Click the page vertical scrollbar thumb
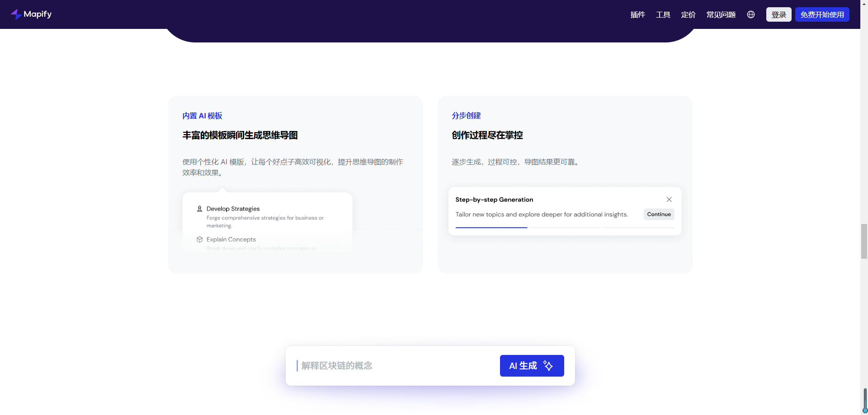This screenshot has width=868, height=415. (x=864, y=241)
